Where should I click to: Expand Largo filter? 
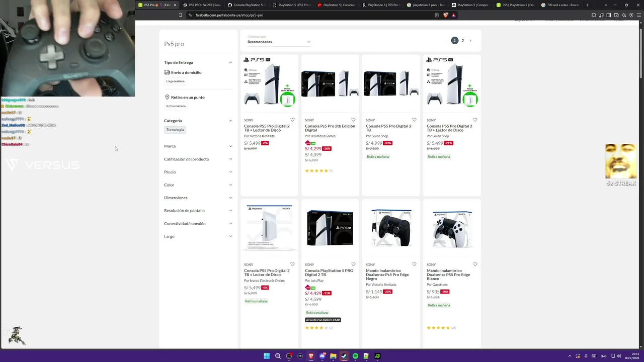(x=198, y=236)
